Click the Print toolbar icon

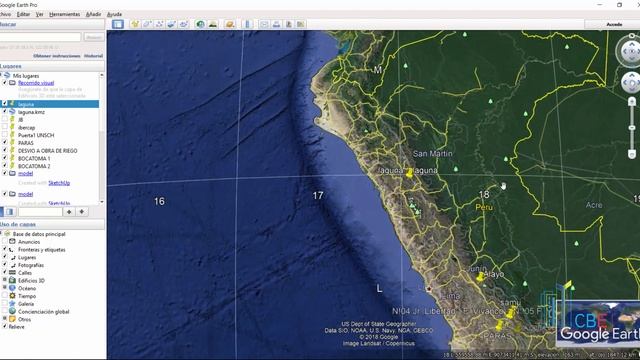pyautogui.click(x=276, y=24)
